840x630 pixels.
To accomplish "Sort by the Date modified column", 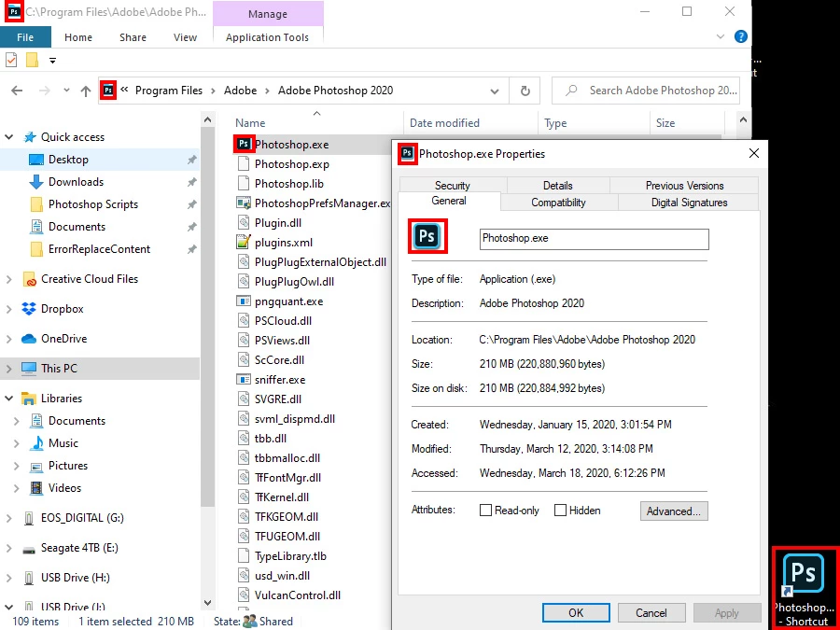I will [x=444, y=122].
